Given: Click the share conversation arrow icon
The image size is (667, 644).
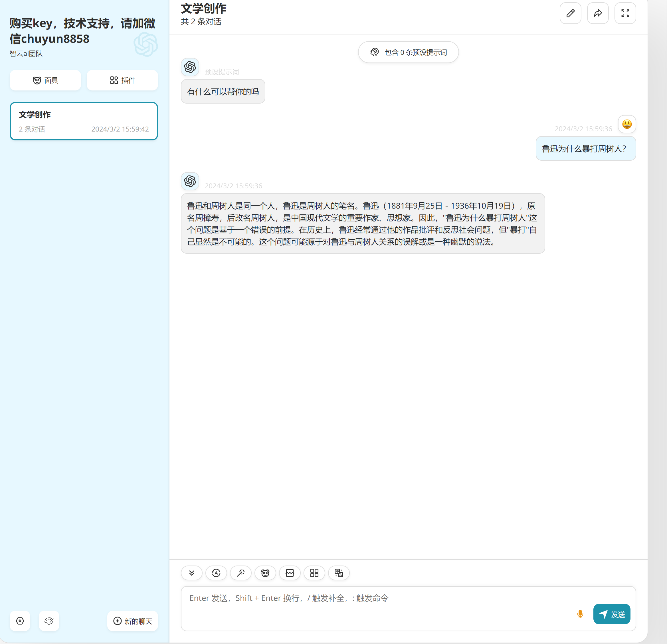Looking at the screenshot, I should click(598, 13).
